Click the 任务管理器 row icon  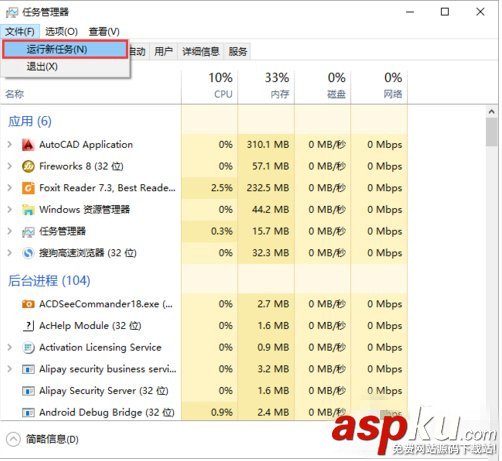point(28,232)
